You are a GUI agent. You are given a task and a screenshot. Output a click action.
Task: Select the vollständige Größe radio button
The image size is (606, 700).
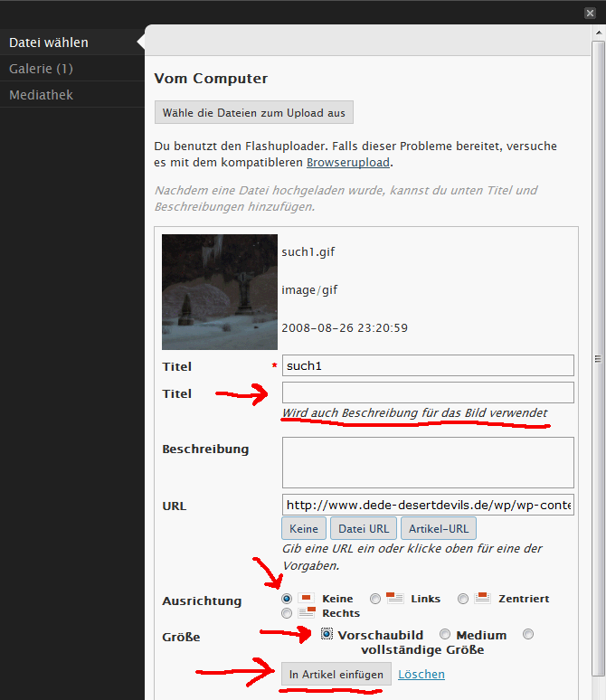(529, 635)
